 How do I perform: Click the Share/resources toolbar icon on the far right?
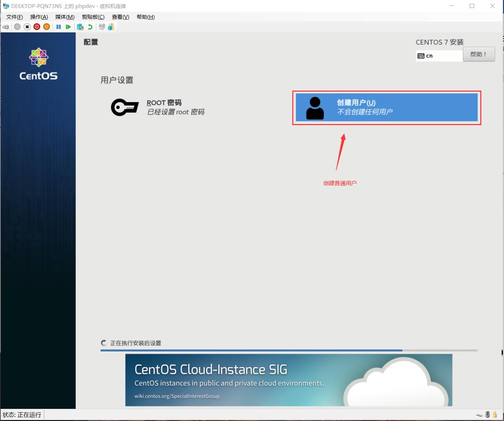(111, 27)
